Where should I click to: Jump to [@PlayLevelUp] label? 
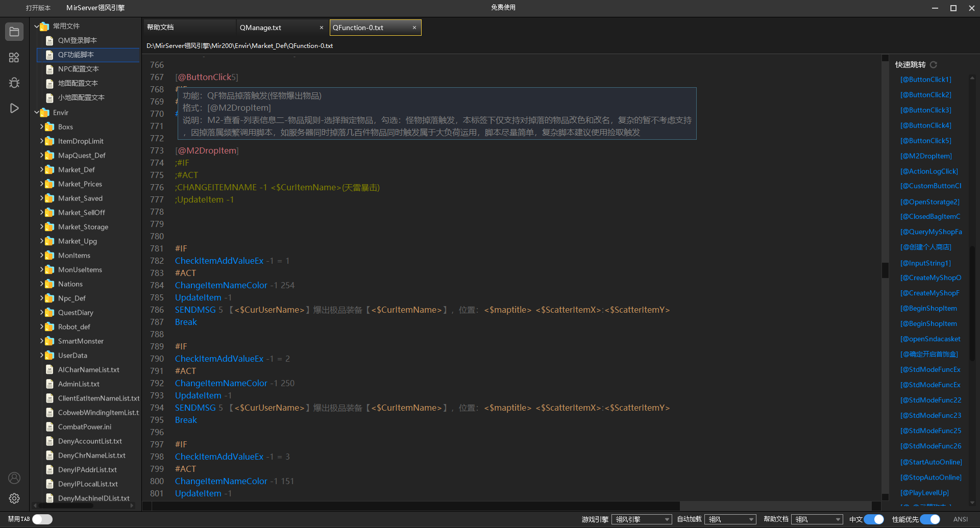tap(924, 493)
